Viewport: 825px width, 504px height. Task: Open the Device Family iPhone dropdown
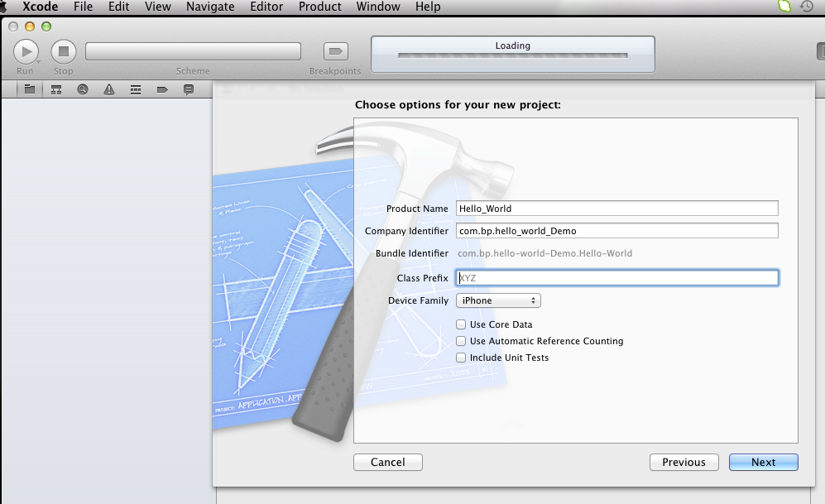[498, 300]
